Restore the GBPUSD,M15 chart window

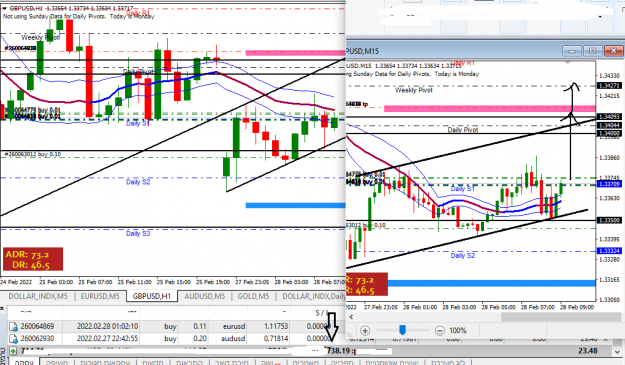point(592,51)
